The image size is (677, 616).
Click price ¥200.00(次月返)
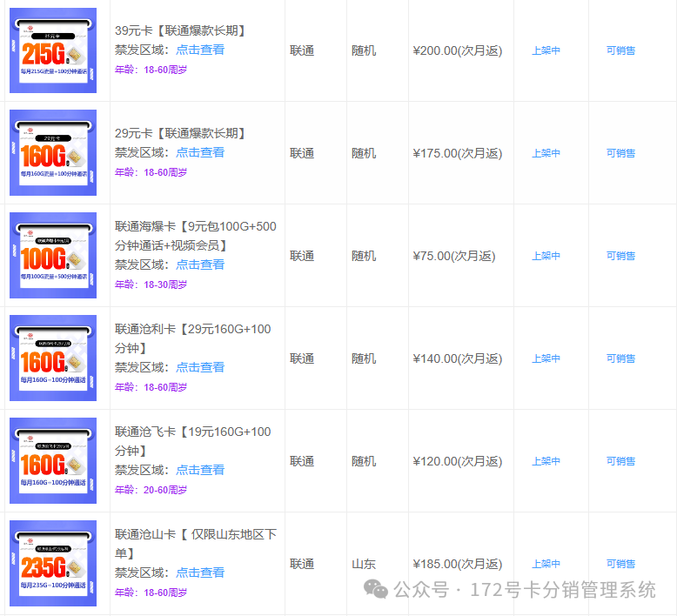458,50
